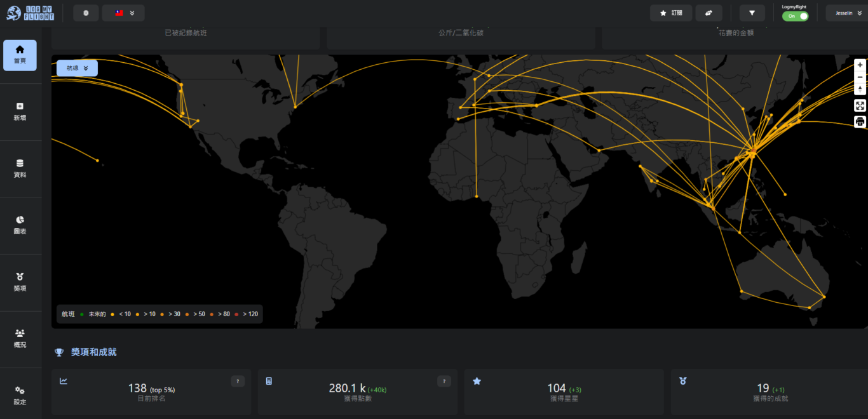Click the 訂閱 subscribe button
This screenshot has width=868, height=419.
coord(671,13)
